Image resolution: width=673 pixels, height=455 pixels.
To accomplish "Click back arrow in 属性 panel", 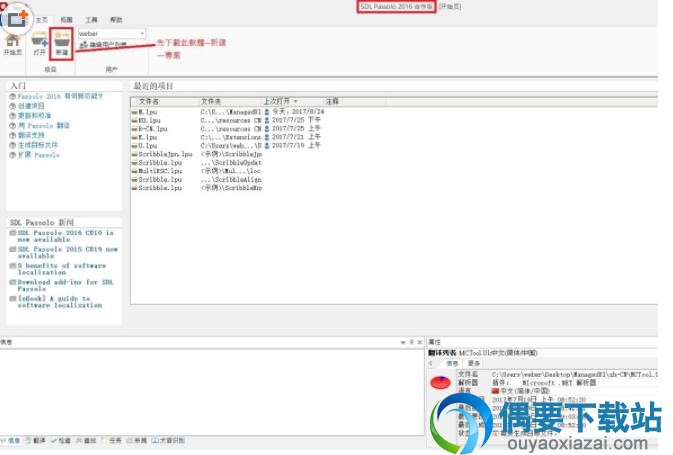I will click(x=431, y=363).
